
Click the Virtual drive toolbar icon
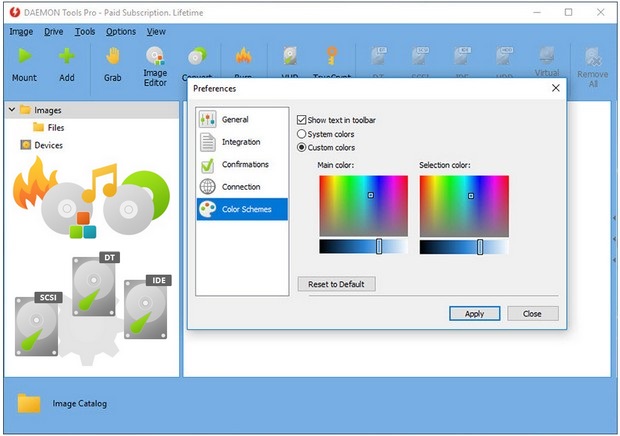coord(547,55)
